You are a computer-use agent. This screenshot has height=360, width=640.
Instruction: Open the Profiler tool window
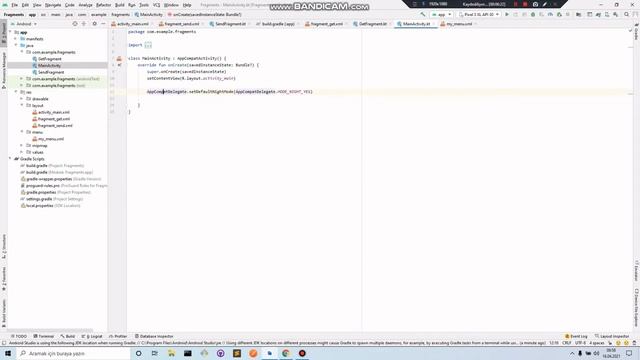click(x=118, y=336)
